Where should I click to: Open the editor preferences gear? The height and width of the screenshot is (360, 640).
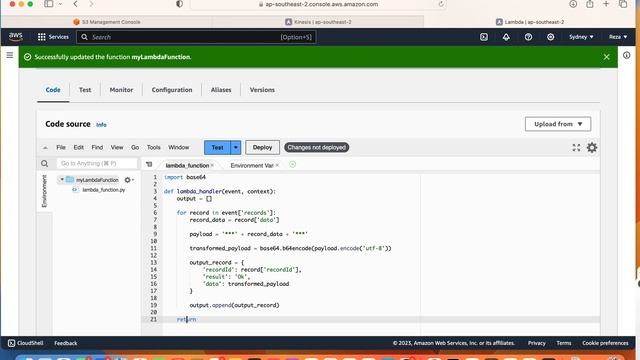[592, 147]
